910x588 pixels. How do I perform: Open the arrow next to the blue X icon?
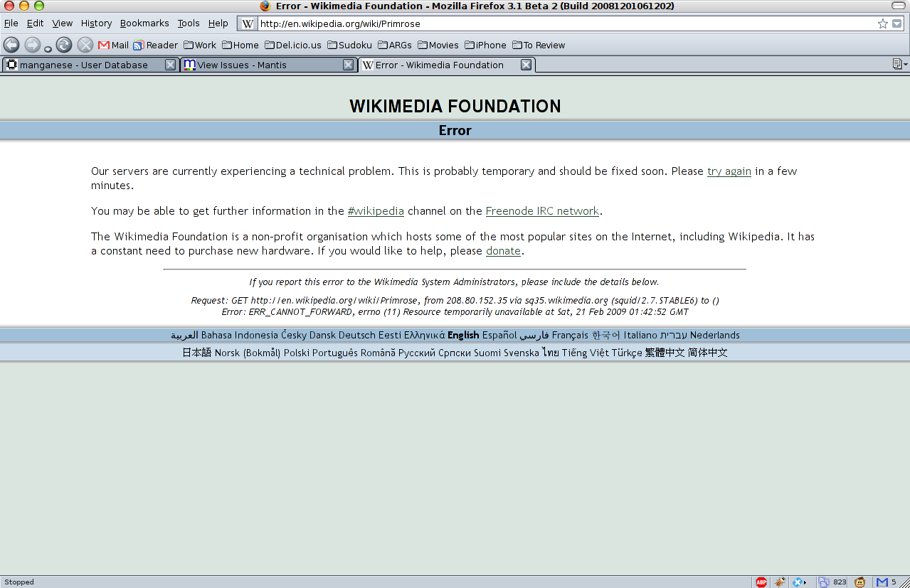pyautogui.click(x=804, y=582)
